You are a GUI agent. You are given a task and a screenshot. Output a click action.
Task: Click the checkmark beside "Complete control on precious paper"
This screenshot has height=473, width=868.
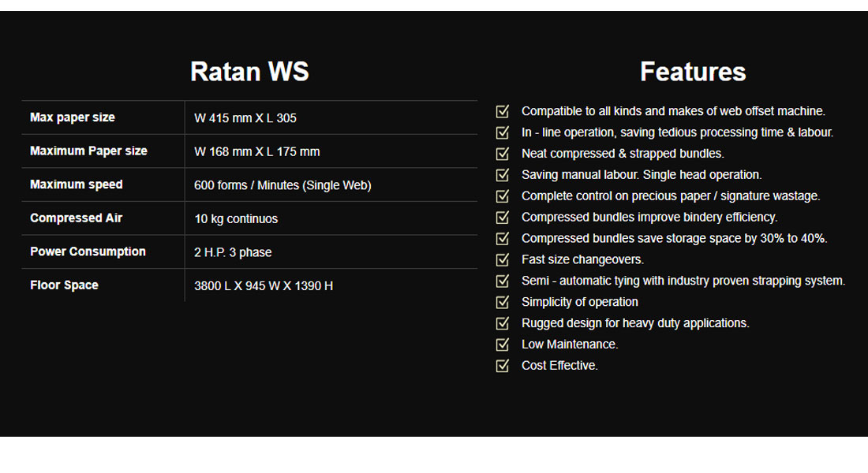(503, 196)
